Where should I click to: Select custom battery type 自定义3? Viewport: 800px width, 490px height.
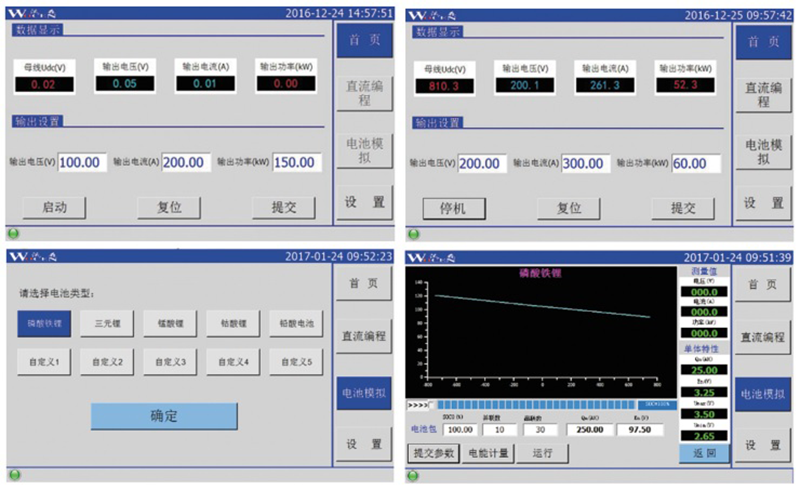pos(170,362)
